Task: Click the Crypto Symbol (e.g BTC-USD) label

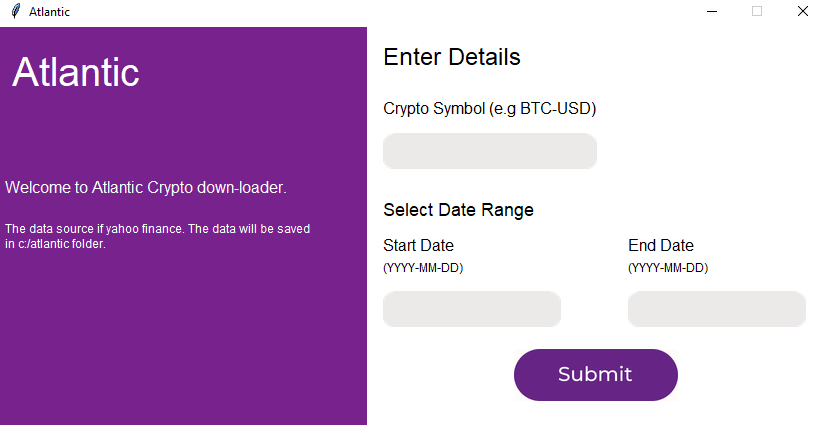Action: [490, 109]
